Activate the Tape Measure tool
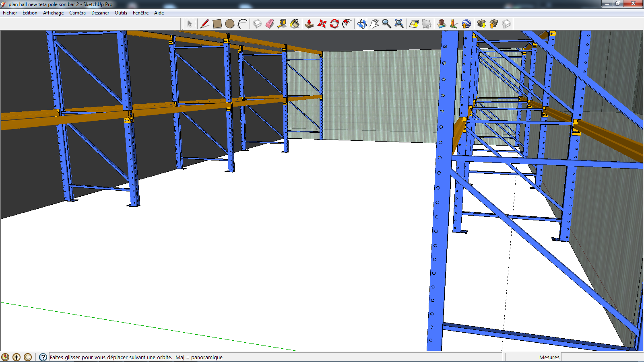 point(282,24)
